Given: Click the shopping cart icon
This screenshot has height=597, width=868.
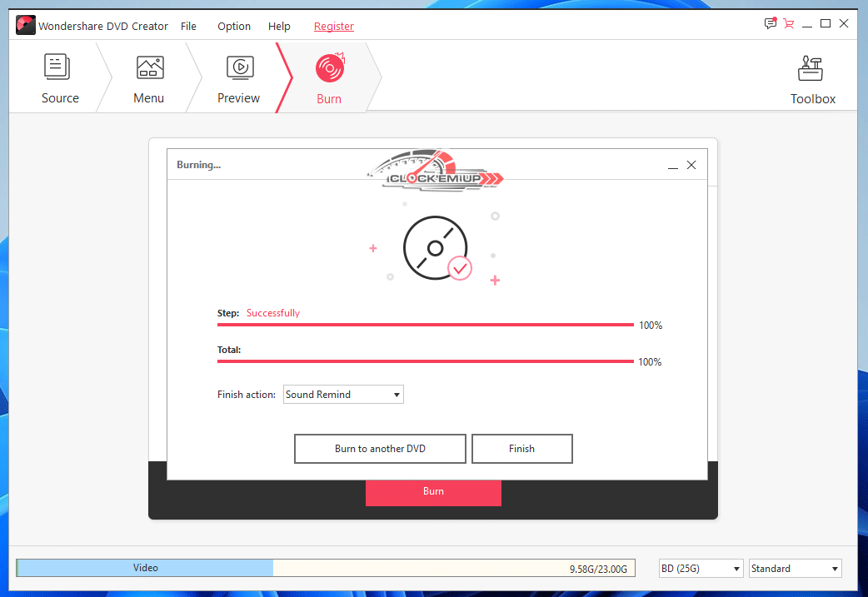Looking at the screenshot, I should coord(789,24).
